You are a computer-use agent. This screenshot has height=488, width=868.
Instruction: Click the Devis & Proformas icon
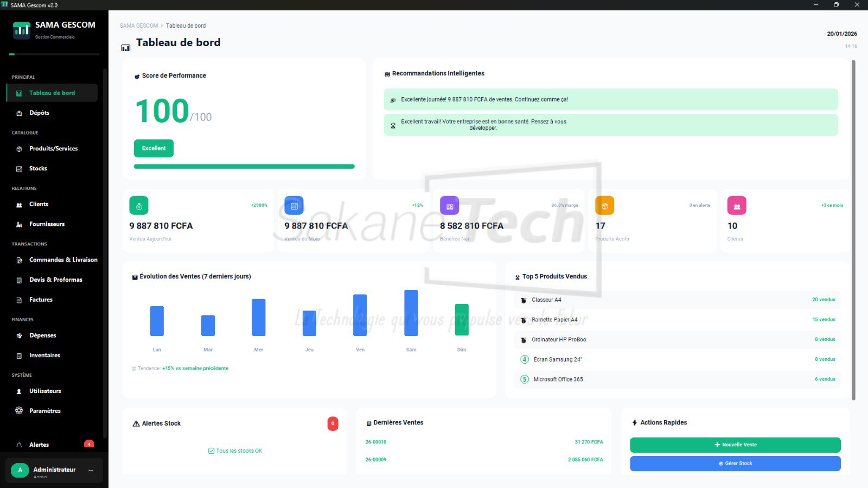pyautogui.click(x=19, y=280)
